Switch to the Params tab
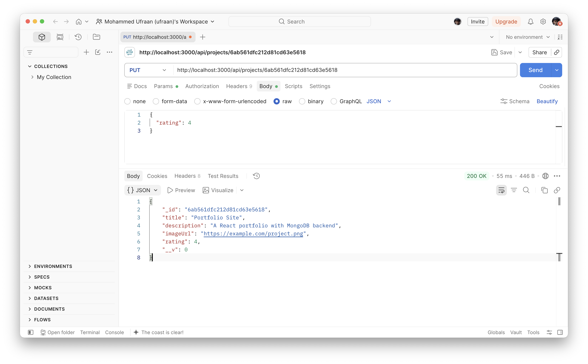Viewport: 588px width, 364px height. point(166,86)
